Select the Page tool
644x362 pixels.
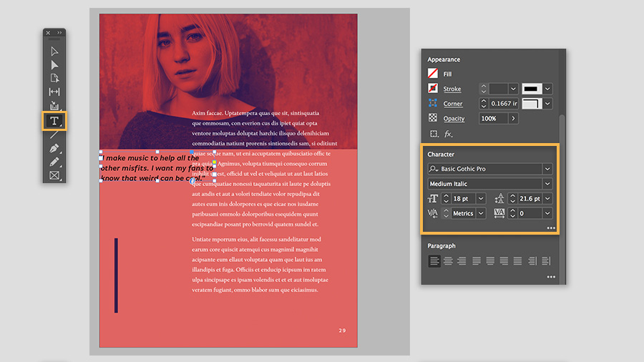click(x=54, y=78)
